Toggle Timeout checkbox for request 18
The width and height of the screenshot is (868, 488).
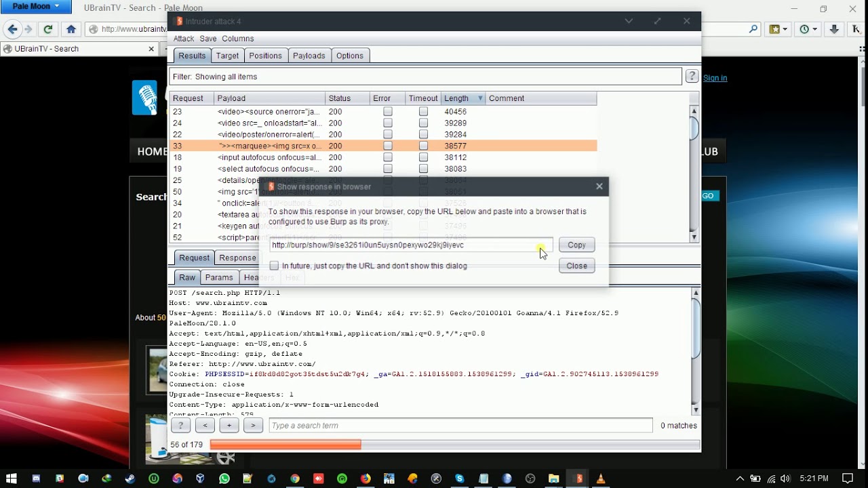pyautogui.click(x=423, y=157)
